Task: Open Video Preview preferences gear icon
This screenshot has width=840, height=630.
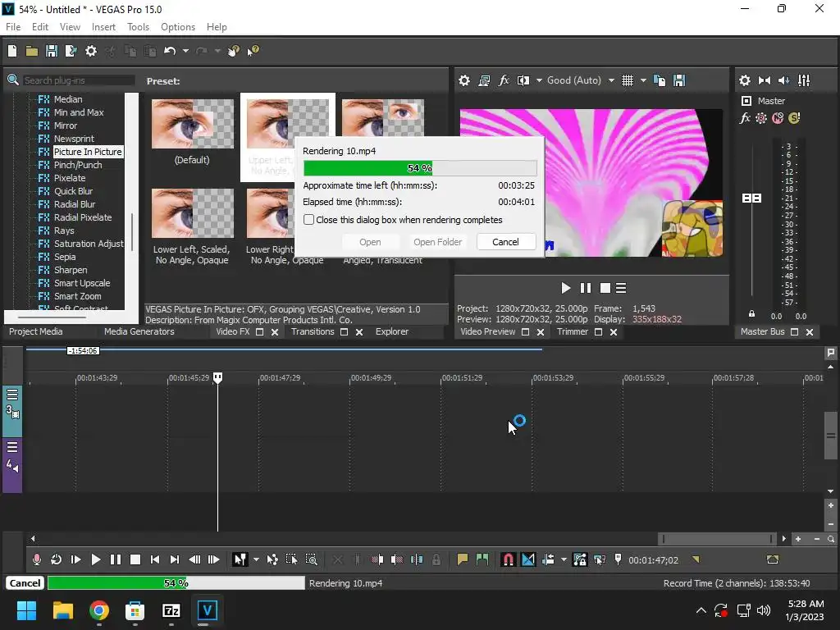Action: [464, 80]
